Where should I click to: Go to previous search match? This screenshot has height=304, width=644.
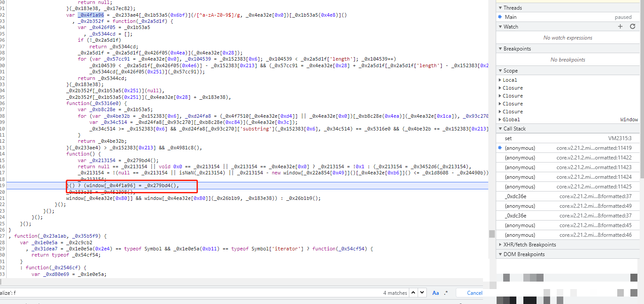click(x=414, y=293)
